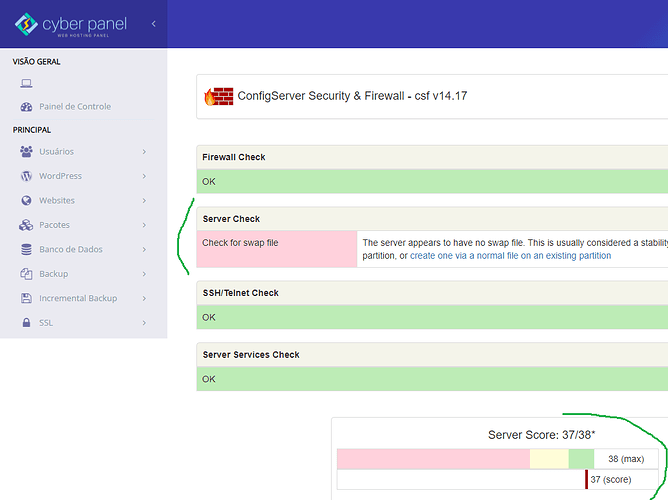Click the pink section of score bar
This screenshot has width=668, height=500.
click(x=433, y=459)
